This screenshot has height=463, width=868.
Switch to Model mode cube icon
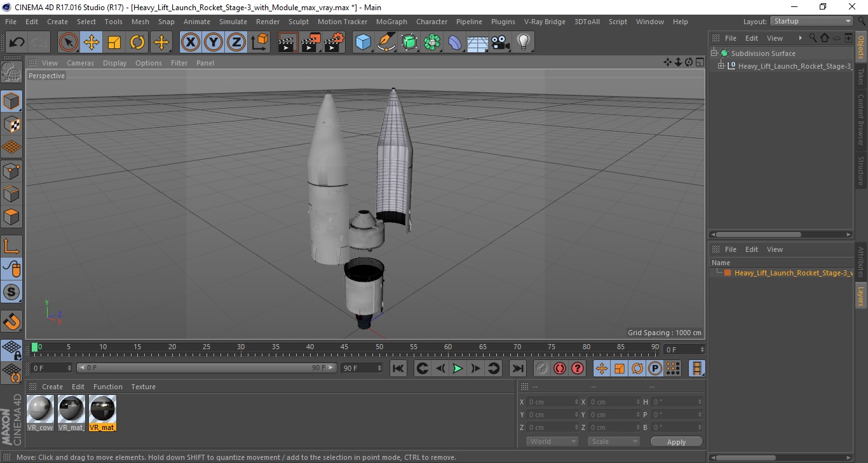(x=11, y=101)
